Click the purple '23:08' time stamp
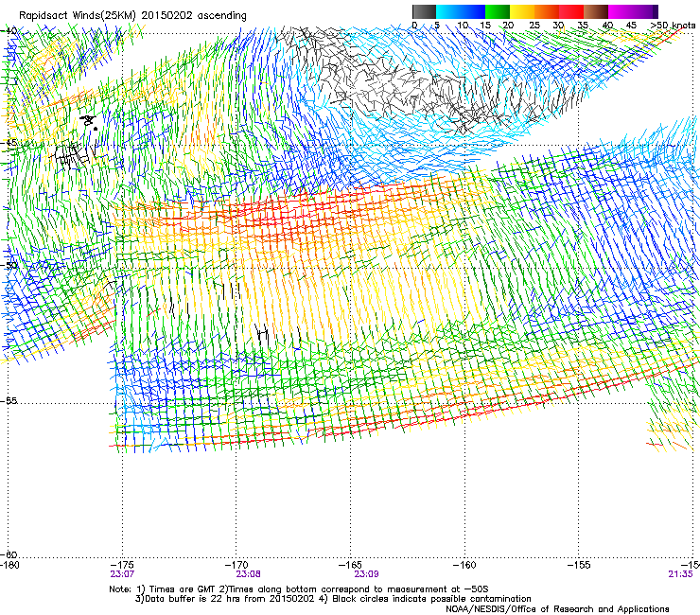700x615 pixels. [248, 574]
